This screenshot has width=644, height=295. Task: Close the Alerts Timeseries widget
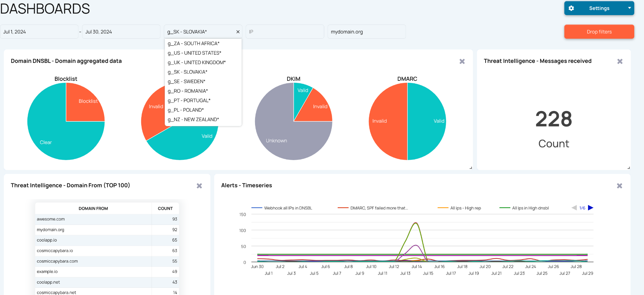point(619,186)
